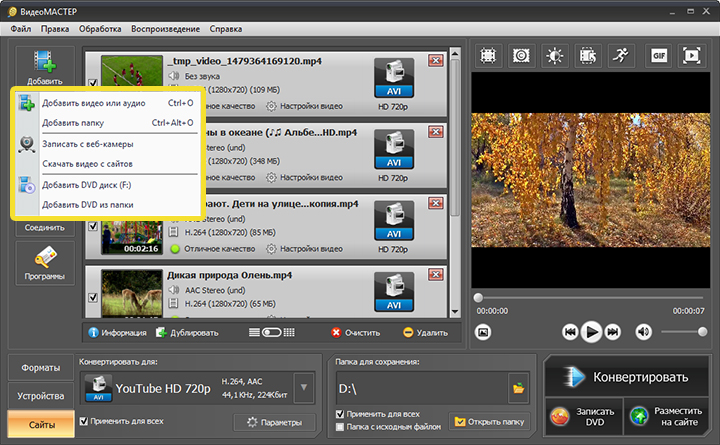Click Записать DVD button
The image size is (720, 445).
click(583, 417)
